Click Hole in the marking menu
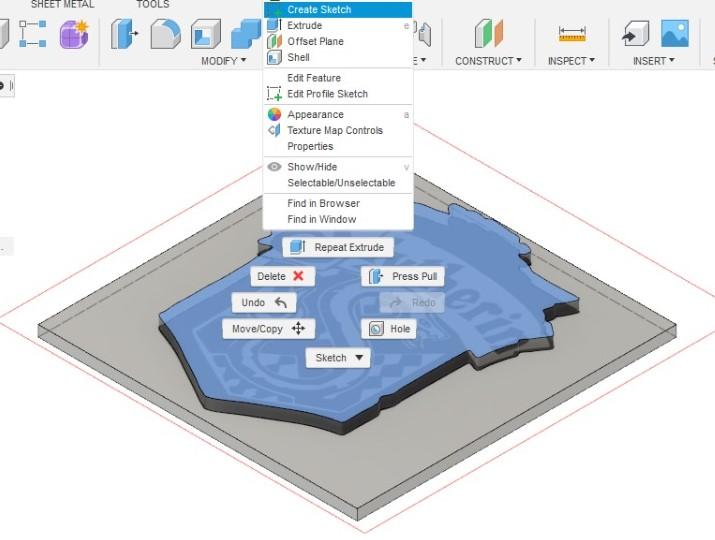The image size is (715, 540). [x=389, y=329]
